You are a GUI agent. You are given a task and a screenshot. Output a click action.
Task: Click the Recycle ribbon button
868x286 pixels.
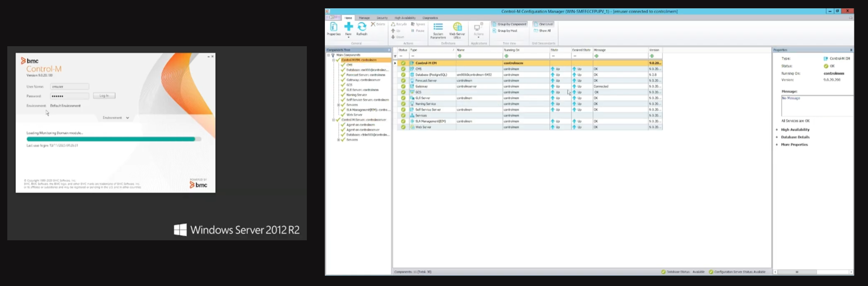(x=399, y=24)
